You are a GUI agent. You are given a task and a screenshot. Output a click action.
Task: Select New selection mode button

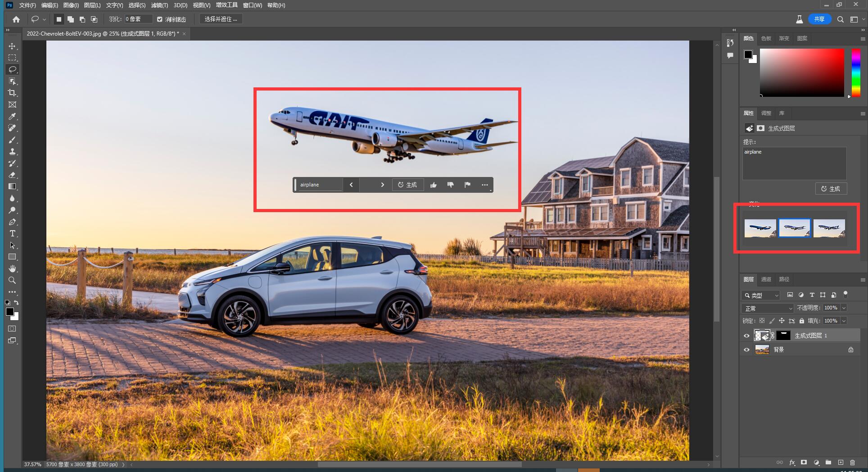pos(59,19)
